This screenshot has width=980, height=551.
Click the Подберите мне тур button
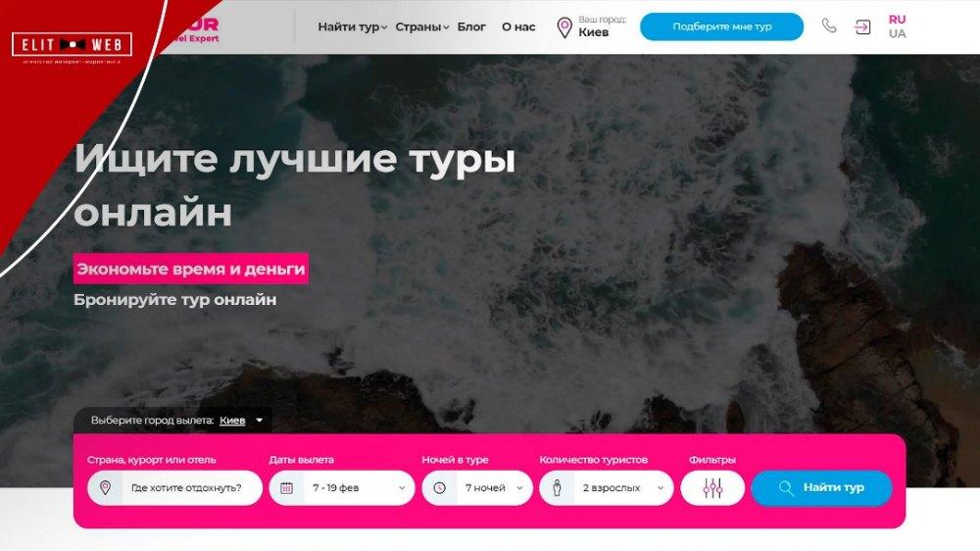(722, 26)
